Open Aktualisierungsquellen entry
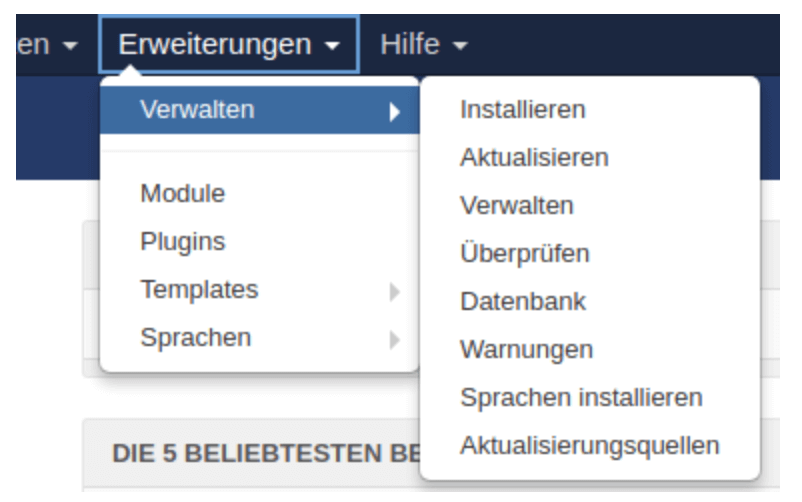802x502 pixels. click(590, 446)
